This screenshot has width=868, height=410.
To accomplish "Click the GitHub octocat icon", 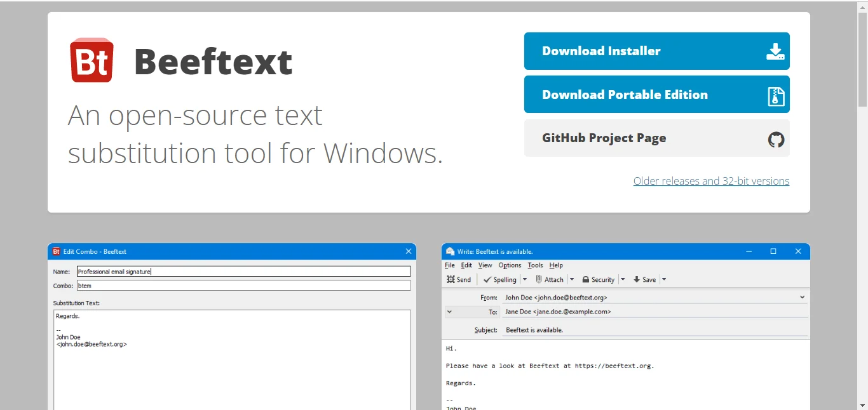I will tap(776, 140).
